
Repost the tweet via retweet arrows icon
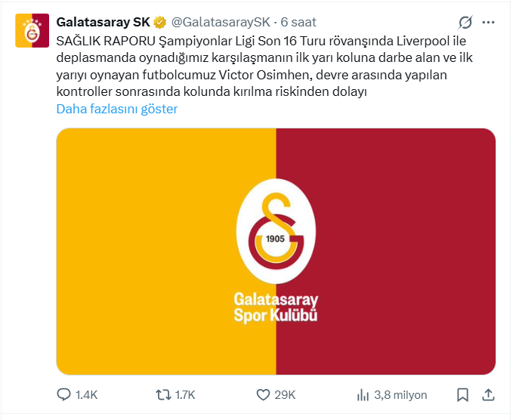(162, 394)
